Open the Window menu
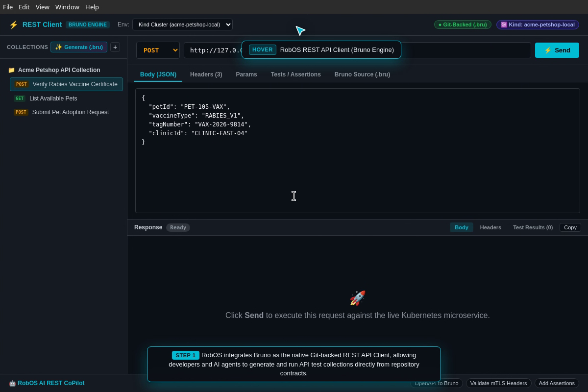Viewport: 588px width, 392px height. coord(67,7)
